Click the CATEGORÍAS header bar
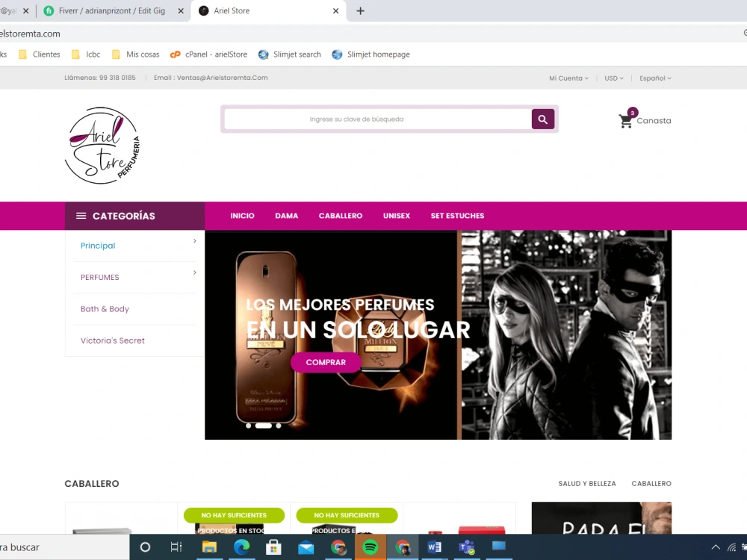Viewport: 747px width, 560px height. click(134, 216)
